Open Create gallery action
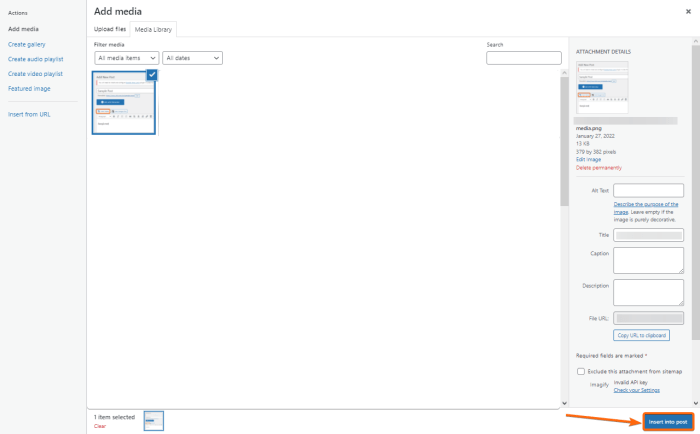The image size is (700, 434). tap(26, 44)
